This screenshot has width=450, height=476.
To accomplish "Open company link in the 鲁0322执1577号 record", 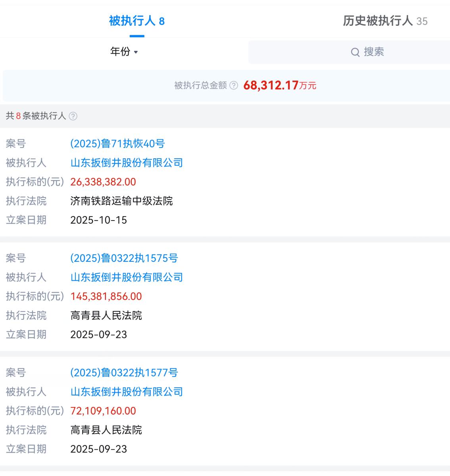I will pyautogui.click(x=127, y=392).
